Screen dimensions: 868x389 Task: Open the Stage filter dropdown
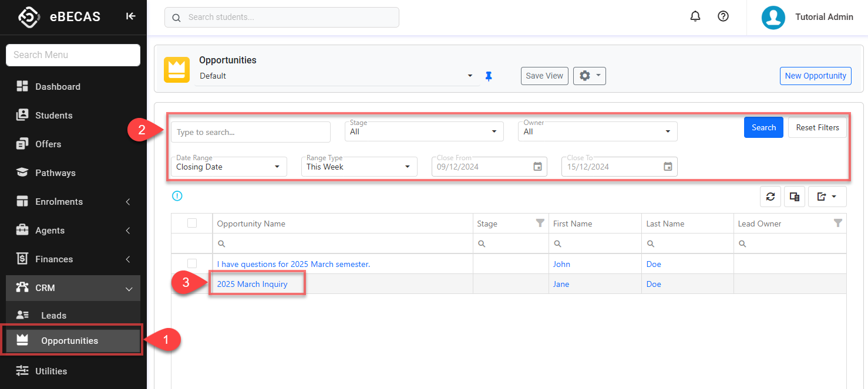[x=424, y=131]
